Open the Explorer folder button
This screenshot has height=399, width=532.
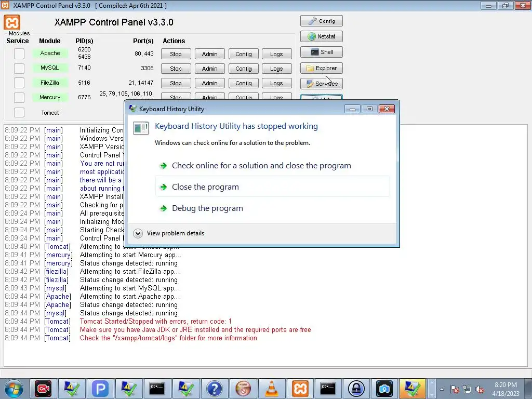[x=321, y=68]
